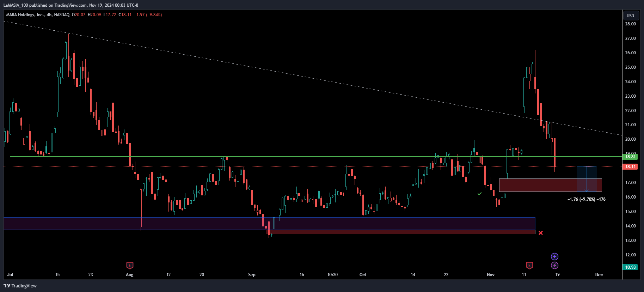The image size is (644, 292).
Task: Click the Dec date label
Action: [x=599, y=275]
